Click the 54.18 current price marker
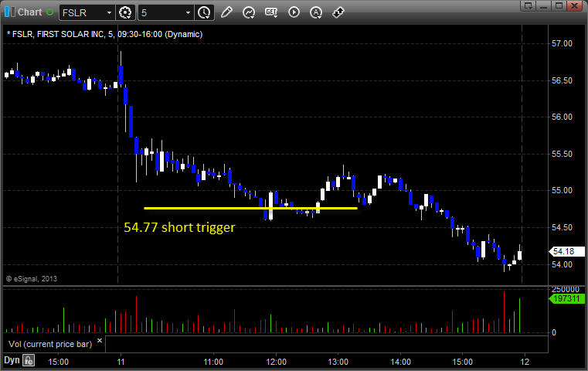Viewport: 588px width, 371px height. tap(566, 251)
